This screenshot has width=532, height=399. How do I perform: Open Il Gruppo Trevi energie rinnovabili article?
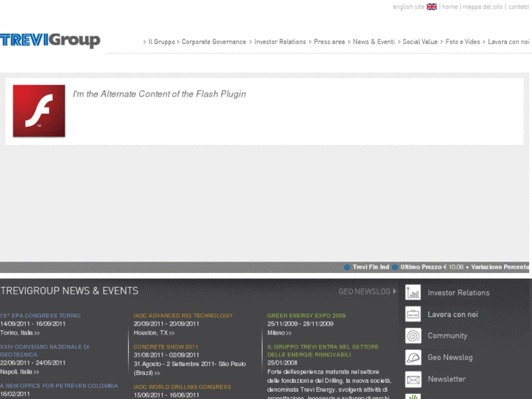coord(323,351)
